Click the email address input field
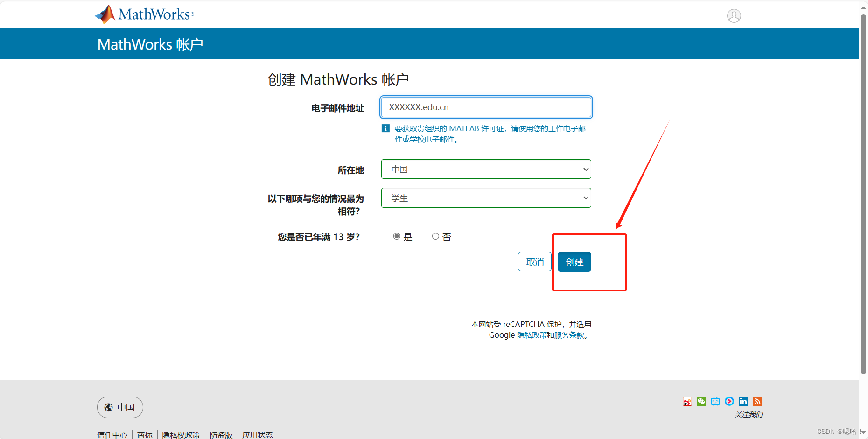The image size is (868, 439). 485,107
